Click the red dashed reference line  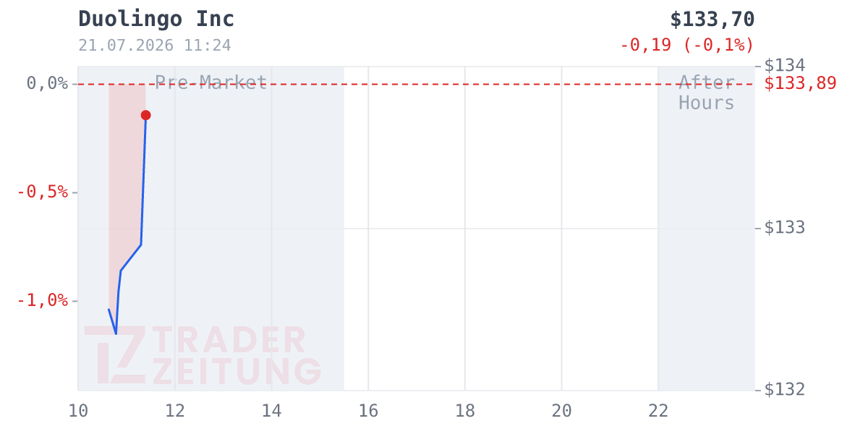pyautogui.click(x=416, y=84)
